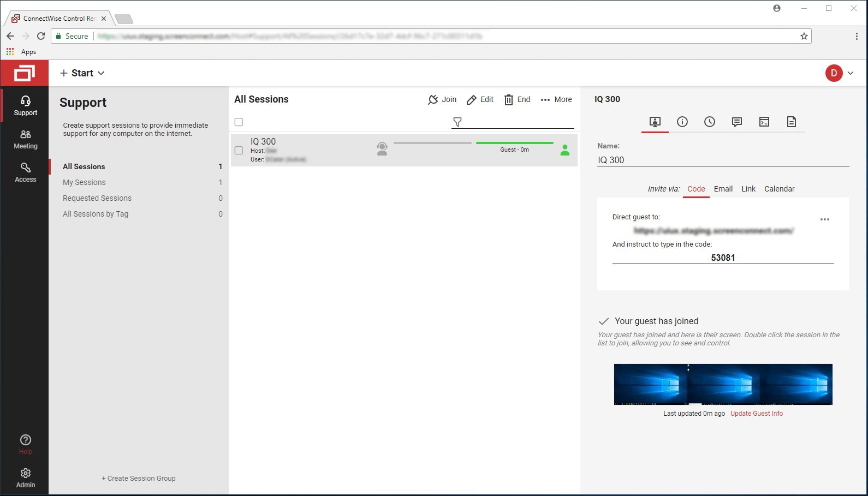Open a new browser tab
The height and width of the screenshot is (496, 868).
point(124,19)
